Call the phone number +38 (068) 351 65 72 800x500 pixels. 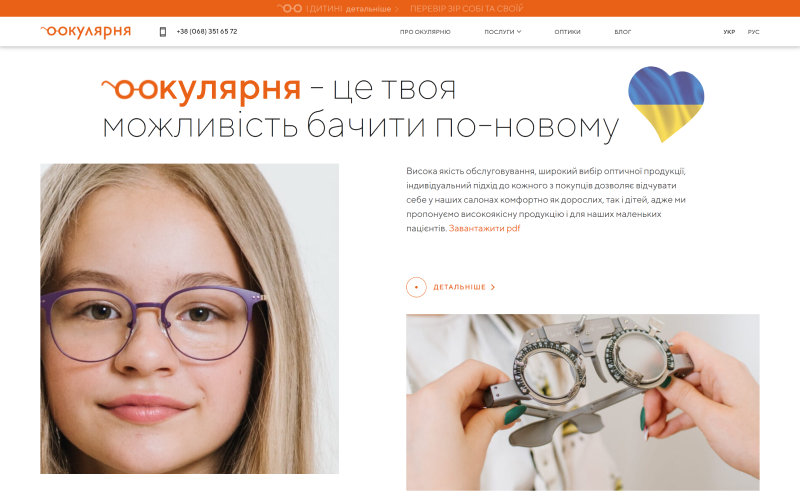tap(207, 32)
